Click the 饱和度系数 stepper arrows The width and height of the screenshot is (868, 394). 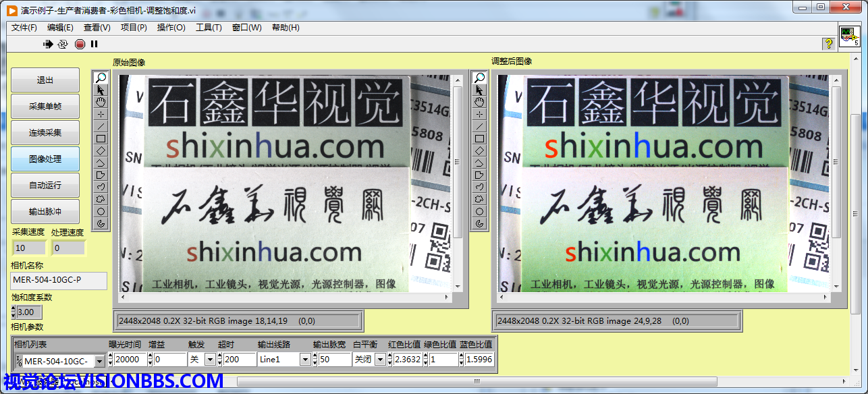point(13,312)
